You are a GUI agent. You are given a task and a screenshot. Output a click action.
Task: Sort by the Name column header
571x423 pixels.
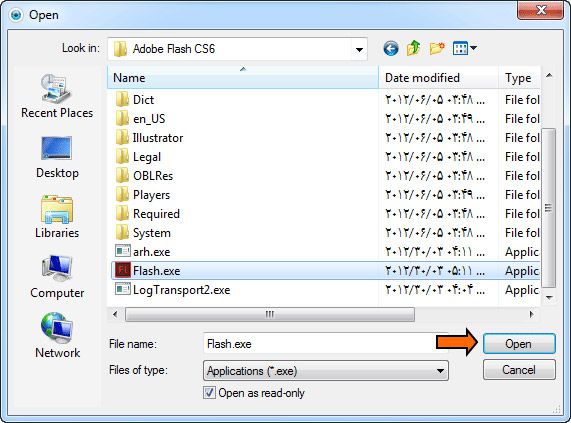(x=243, y=78)
